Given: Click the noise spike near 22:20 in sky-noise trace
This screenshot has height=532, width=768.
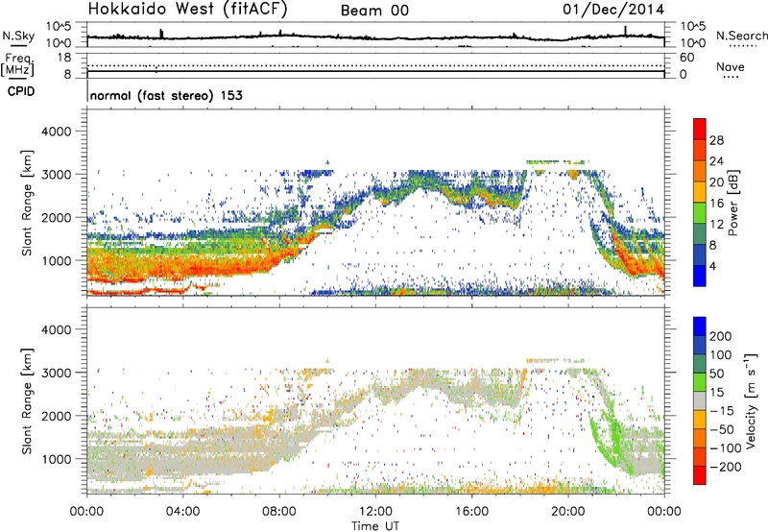Looking at the screenshot, I should tap(626, 31).
